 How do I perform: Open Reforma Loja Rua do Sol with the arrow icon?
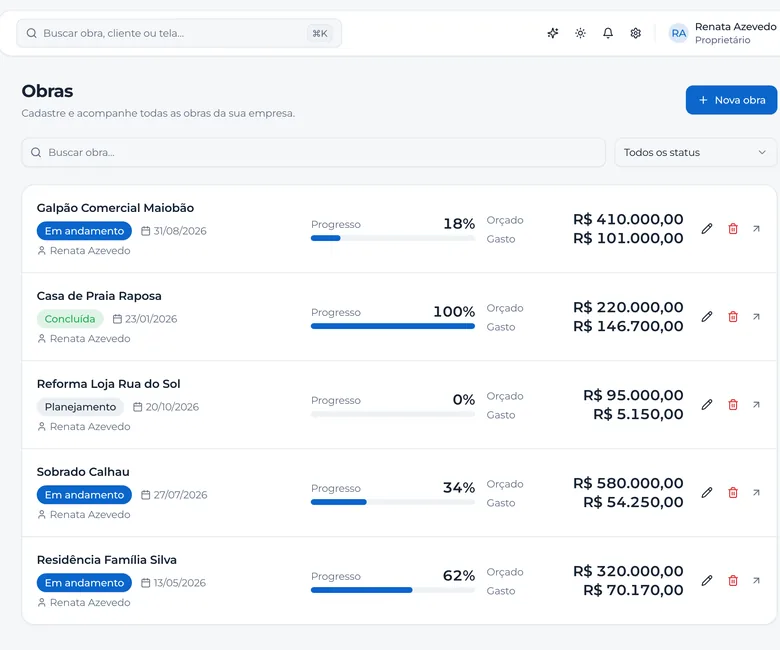[756, 405]
